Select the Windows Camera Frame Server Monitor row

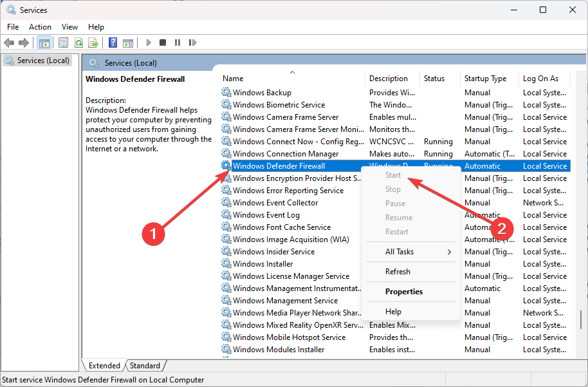[396, 129]
